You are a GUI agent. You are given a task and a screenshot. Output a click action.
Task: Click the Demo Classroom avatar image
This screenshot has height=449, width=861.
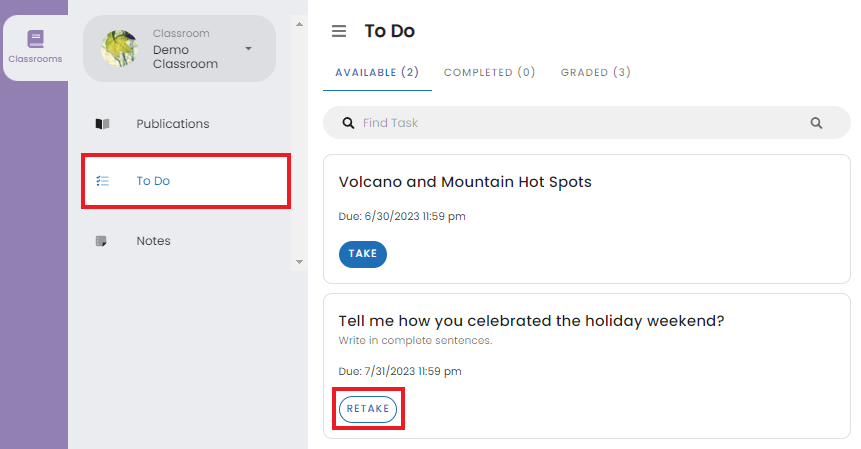(120, 48)
